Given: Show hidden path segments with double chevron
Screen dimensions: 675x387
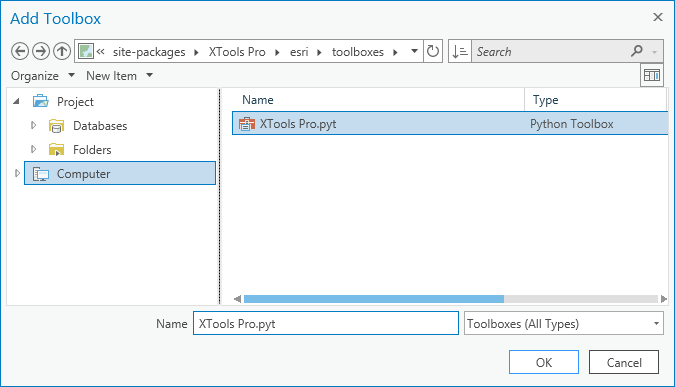Looking at the screenshot, I should point(101,52).
